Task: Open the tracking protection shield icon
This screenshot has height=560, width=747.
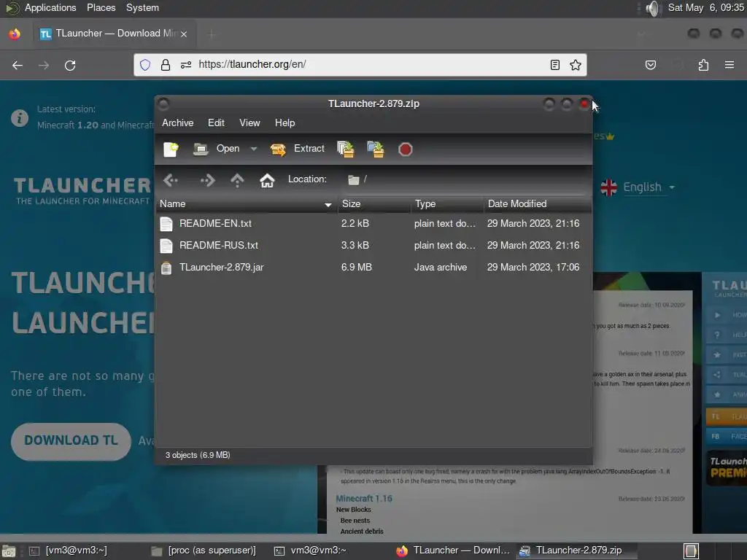Action: pyautogui.click(x=145, y=65)
